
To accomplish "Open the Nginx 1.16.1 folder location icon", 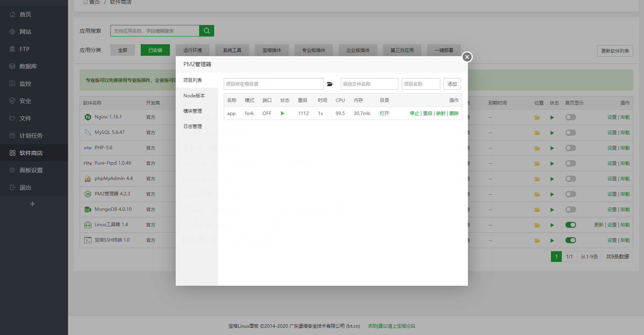I will (537, 117).
